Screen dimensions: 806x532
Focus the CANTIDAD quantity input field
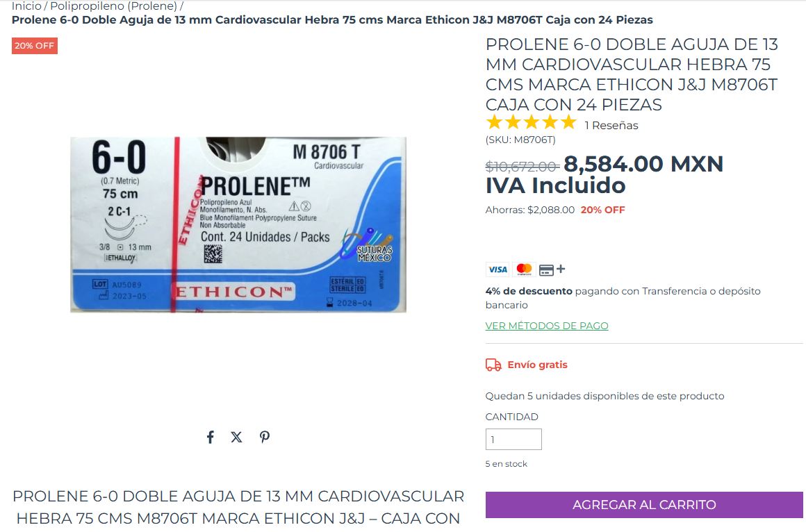[513, 440]
